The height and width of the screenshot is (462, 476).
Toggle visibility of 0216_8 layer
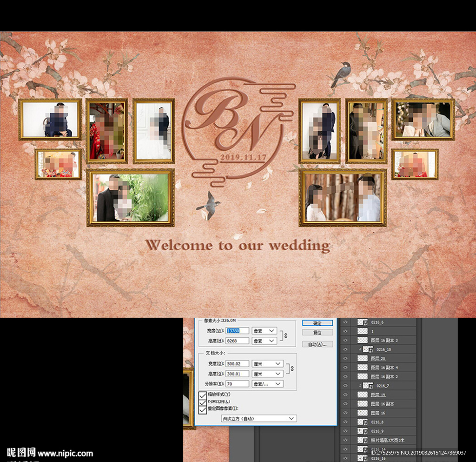point(345,422)
